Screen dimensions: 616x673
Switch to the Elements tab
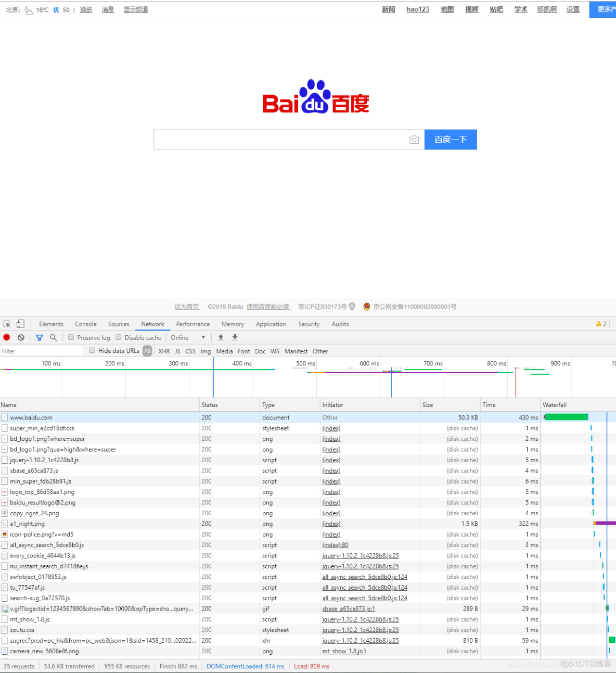[51, 324]
